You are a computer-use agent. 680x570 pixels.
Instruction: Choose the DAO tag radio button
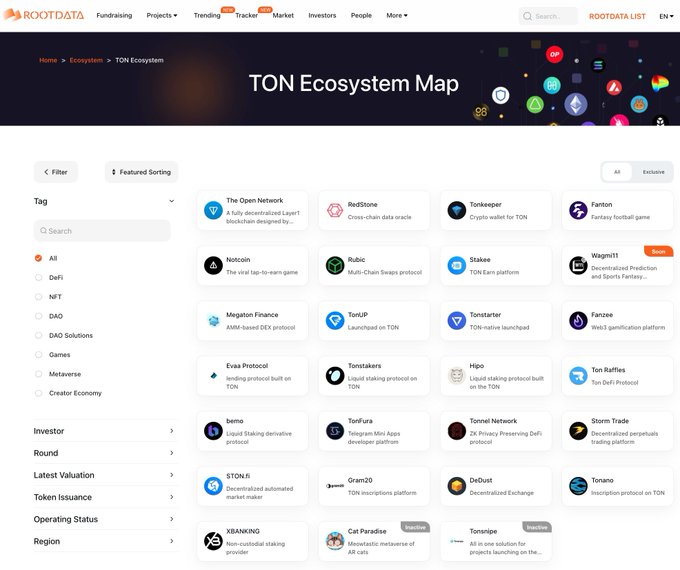(x=38, y=316)
